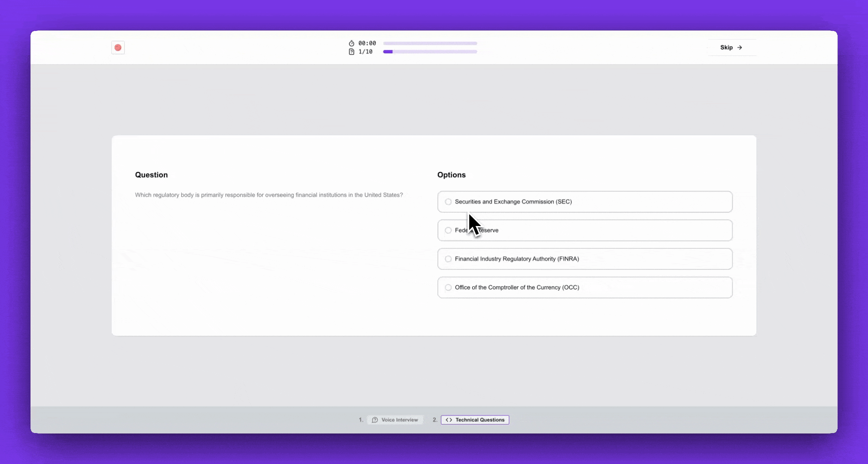The image size is (868, 464).
Task: Click the timer progress bar
Action: pyautogui.click(x=430, y=43)
